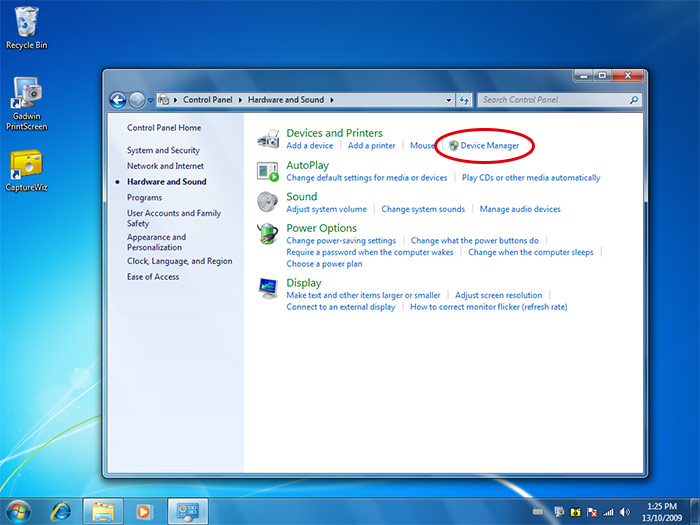The image size is (700, 525).
Task: Click the Show desktop button
Action: pyautogui.click(x=695, y=512)
